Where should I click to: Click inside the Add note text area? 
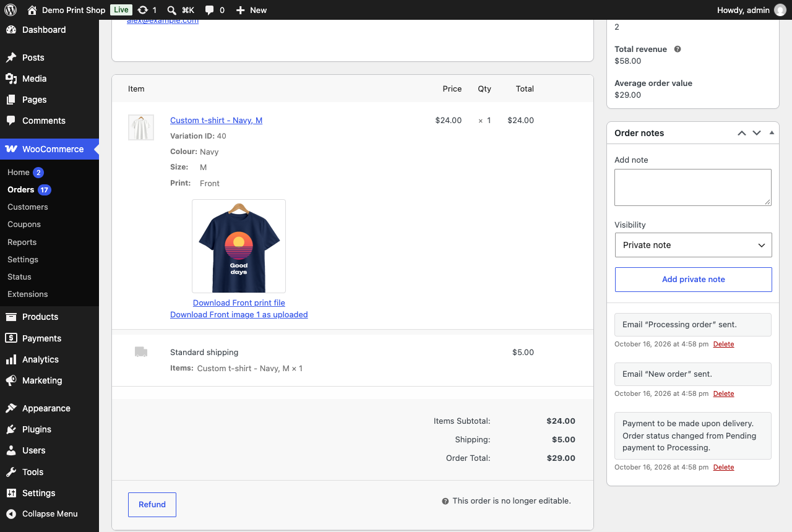click(693, 187)
